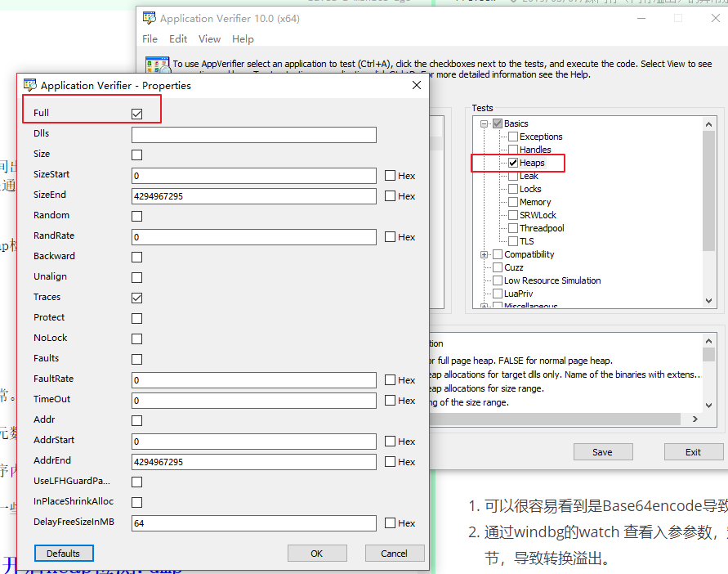The height and width of the screenshot is (574, 728).
Task: Check the Memory test
Action: click(513, 202)
